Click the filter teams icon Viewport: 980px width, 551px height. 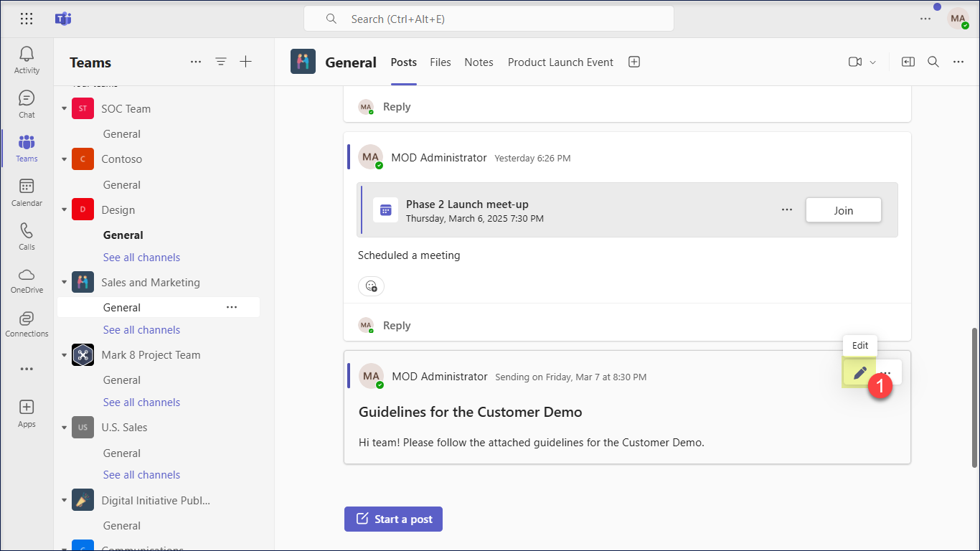(x=221, y=62)
